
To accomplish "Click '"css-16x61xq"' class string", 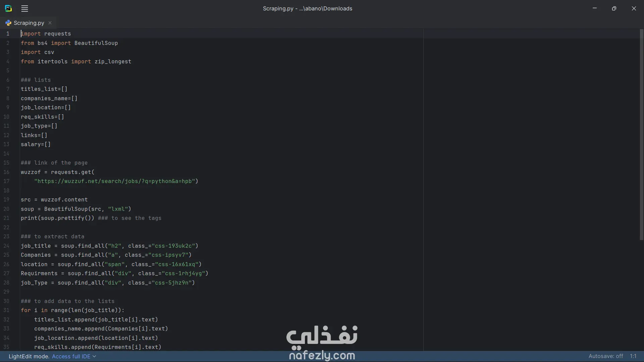I will point(176,264).
